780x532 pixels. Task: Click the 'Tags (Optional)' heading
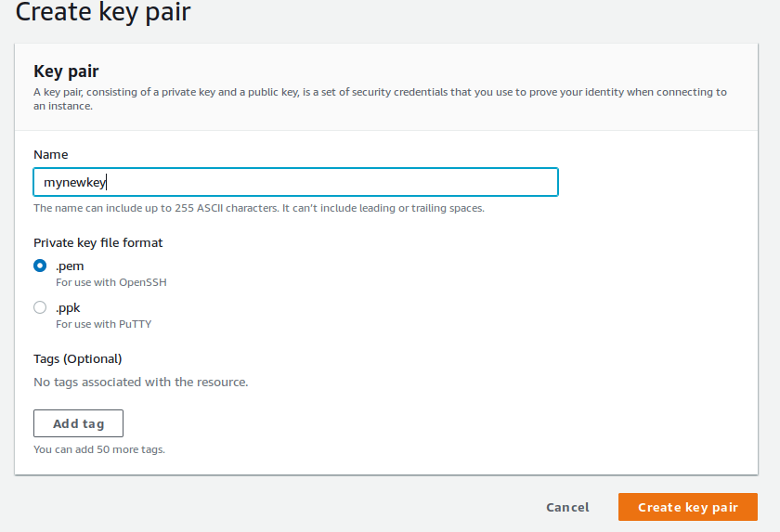pos(78,358)
